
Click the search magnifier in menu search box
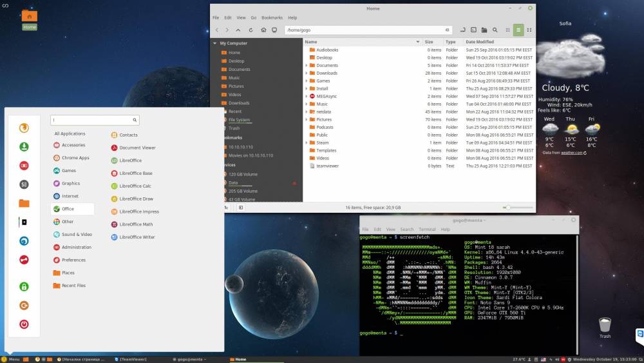(x=135, y=120)
